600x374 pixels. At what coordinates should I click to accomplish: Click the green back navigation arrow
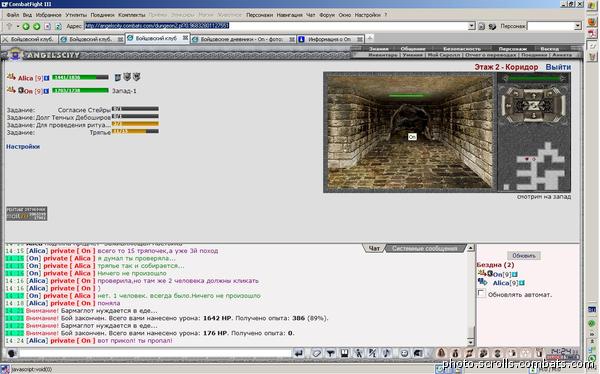(x=26, y=26)
